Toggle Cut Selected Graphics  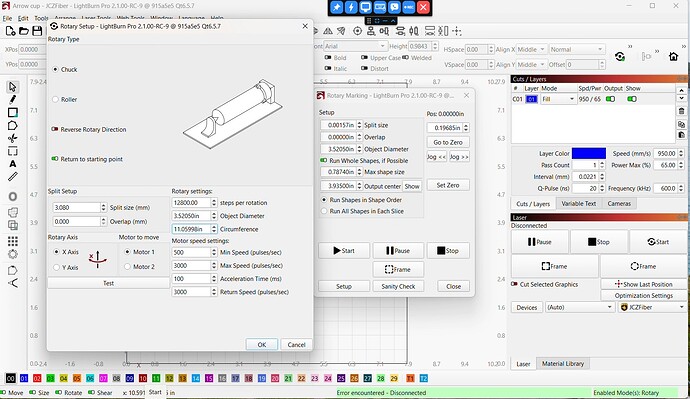(514, 284)
